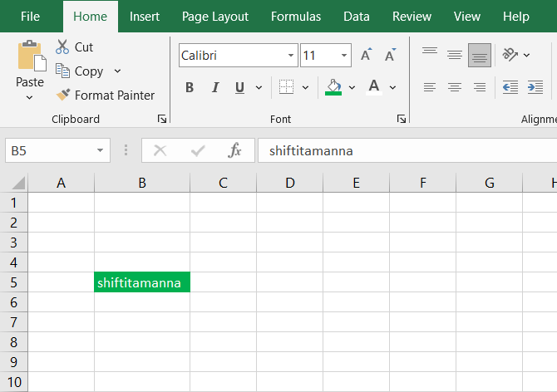Activate the Format Painter brush
Screen dimensions: 557x392
click(x=63, y=95)
